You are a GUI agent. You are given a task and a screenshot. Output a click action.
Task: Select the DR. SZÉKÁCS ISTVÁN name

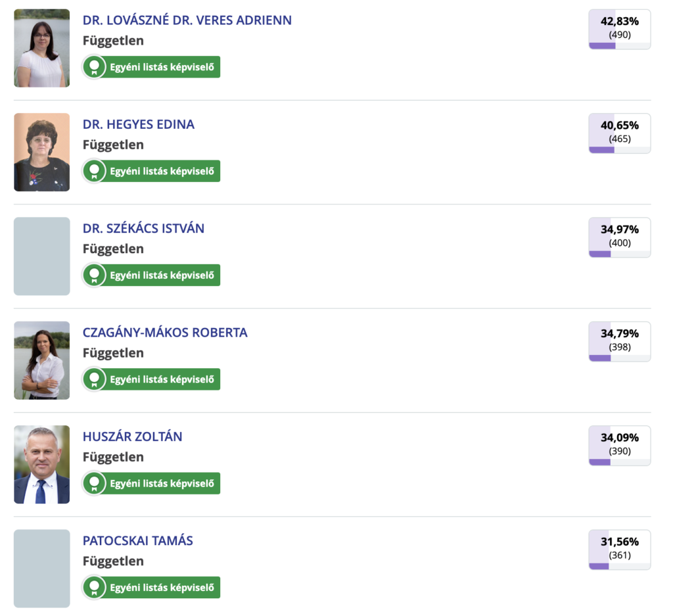click(x=143, y=229)
